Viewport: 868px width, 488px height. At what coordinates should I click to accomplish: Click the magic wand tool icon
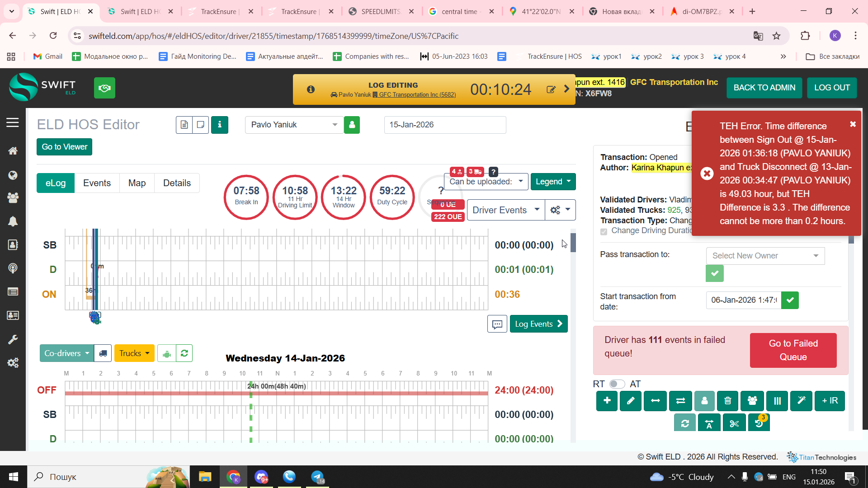[801, 401]
